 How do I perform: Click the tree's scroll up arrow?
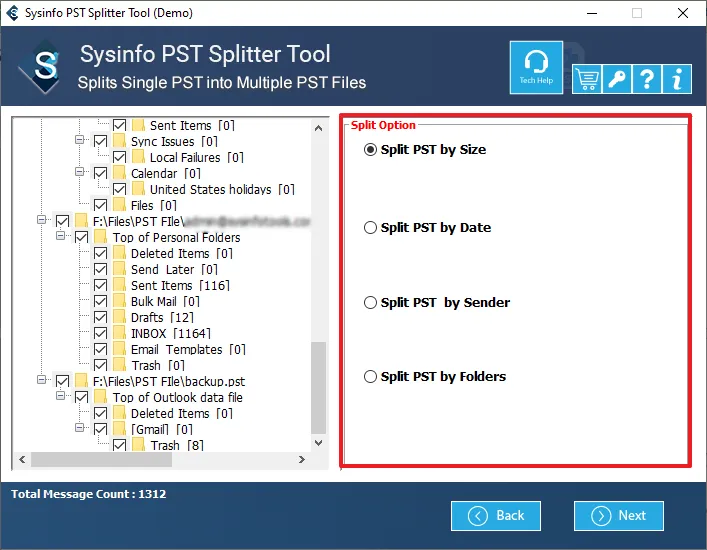pos(318,128)
